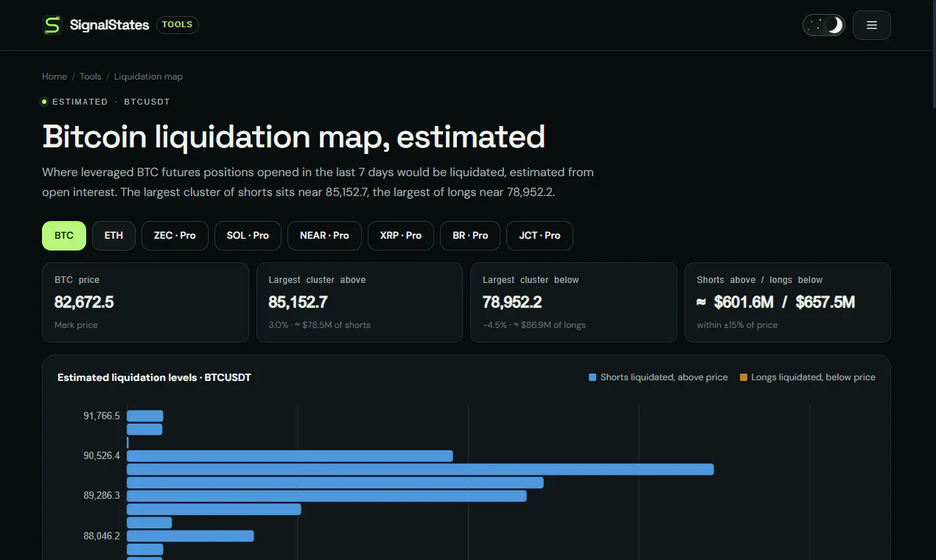
Task: Choose the SOL · Pro tab
Action: click(248, 236)
